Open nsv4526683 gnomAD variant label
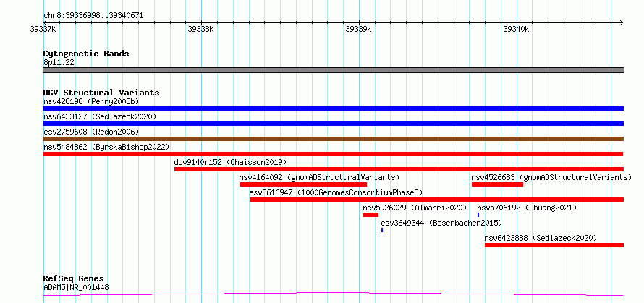The image size is (644, 303). pos(551,177)
